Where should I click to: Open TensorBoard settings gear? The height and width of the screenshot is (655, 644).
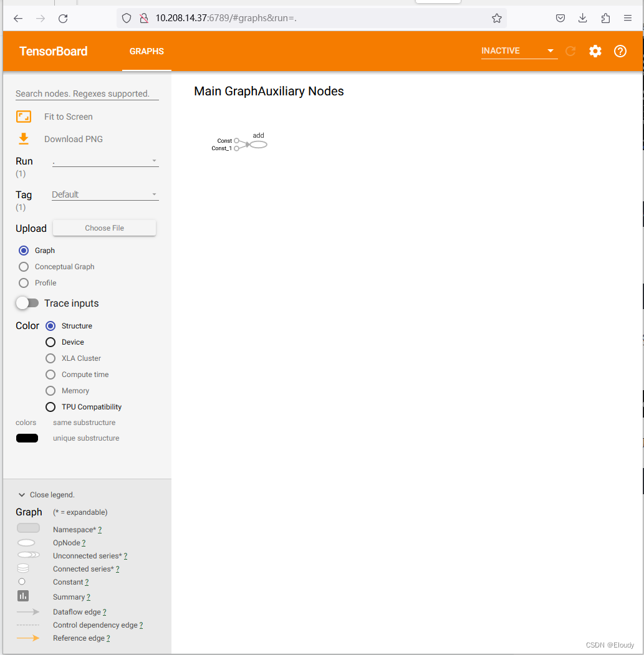595,51
